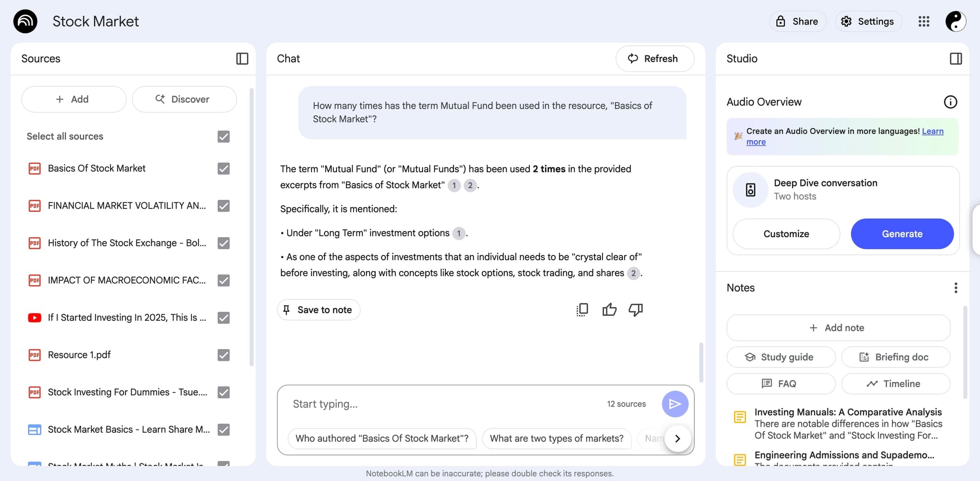The height and width of the screenshot is (481, 980).
Task: Give the response a thumbs down
Action: tap(635, 310)
